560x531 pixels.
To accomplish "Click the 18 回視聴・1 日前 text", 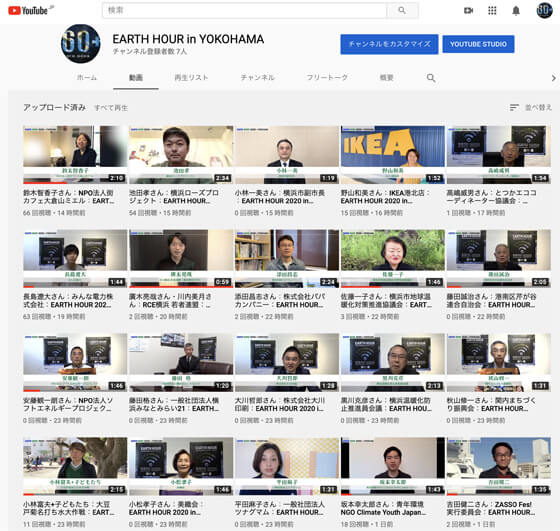I will point(367,524).
